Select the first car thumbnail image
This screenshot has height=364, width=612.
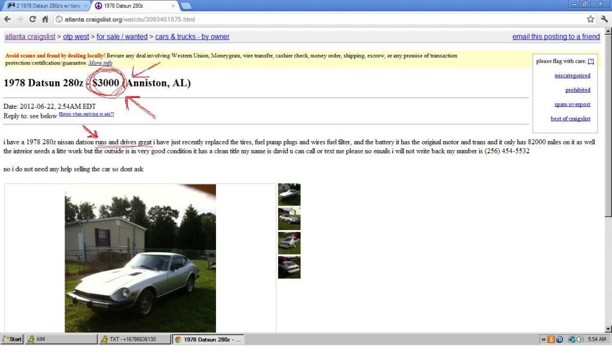289,195
